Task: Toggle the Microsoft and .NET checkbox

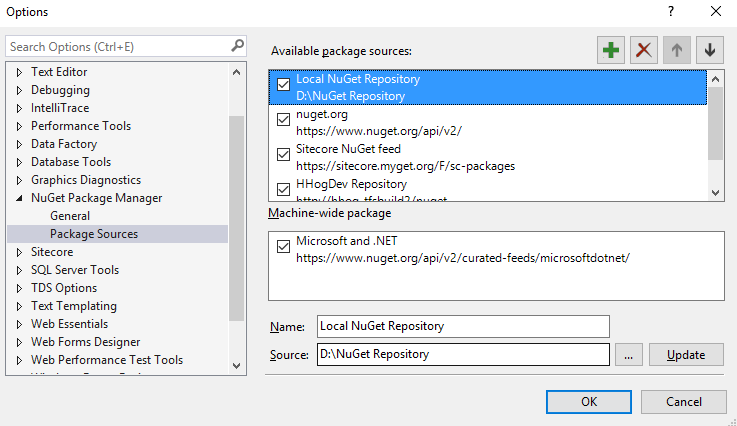Action: point(283,246)
